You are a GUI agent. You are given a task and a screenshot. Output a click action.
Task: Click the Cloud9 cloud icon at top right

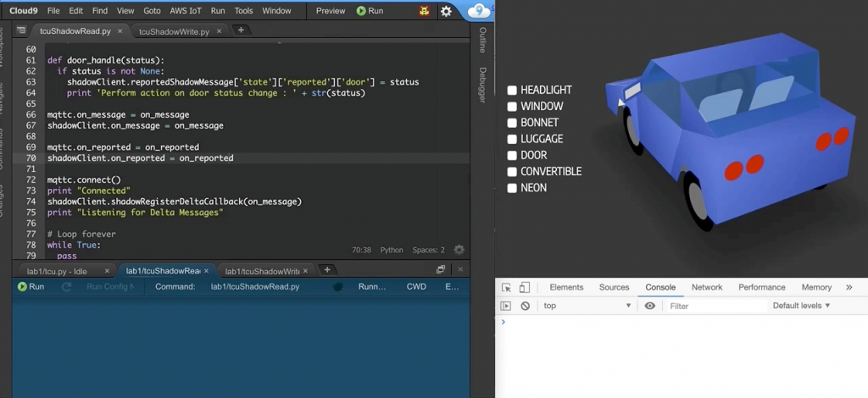point(479,11)
